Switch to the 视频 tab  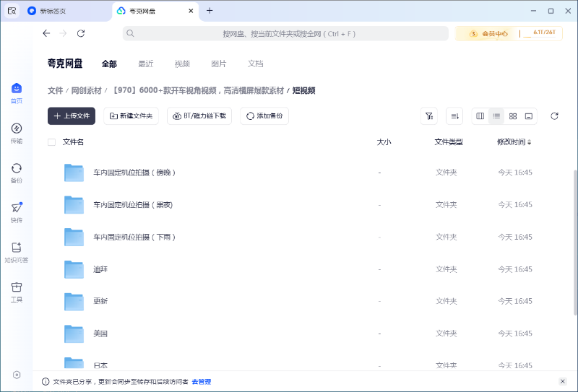182,64
